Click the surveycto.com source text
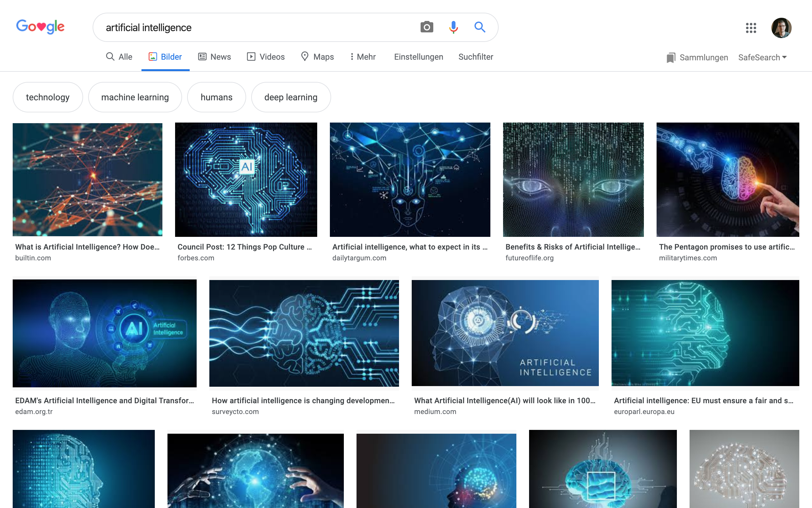The width and height of the screenshot is (812, 508). (x=235, y=411)
